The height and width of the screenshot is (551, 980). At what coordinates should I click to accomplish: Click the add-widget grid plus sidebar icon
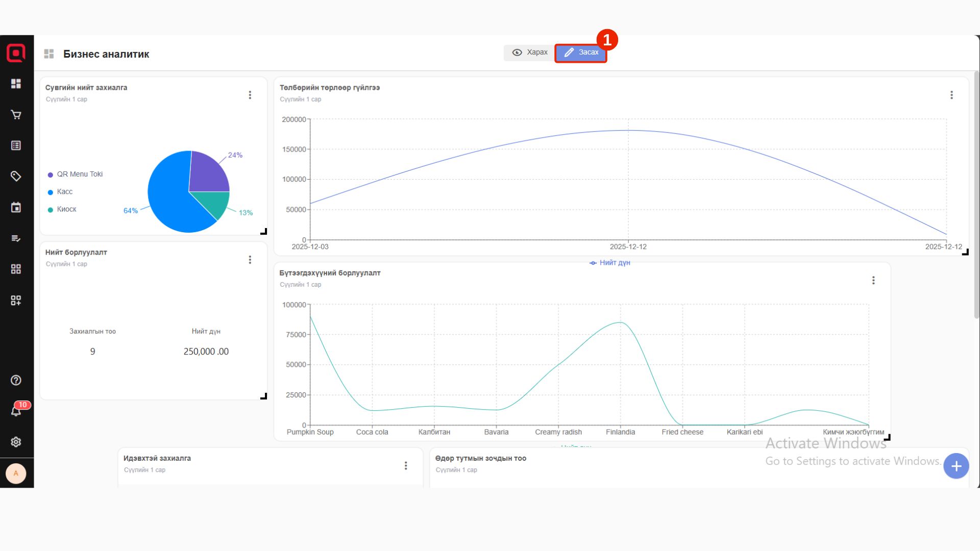16,300
